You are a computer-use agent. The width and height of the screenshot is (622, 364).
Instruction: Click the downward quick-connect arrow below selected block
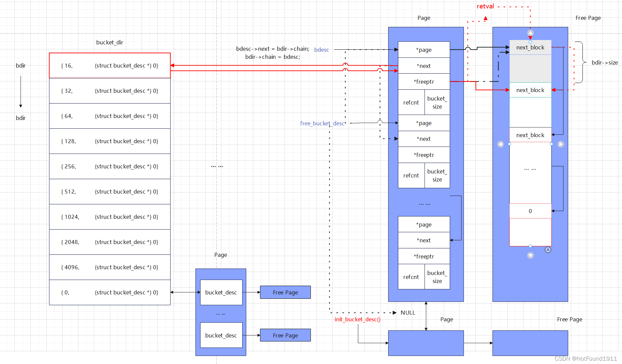point(530,255)
